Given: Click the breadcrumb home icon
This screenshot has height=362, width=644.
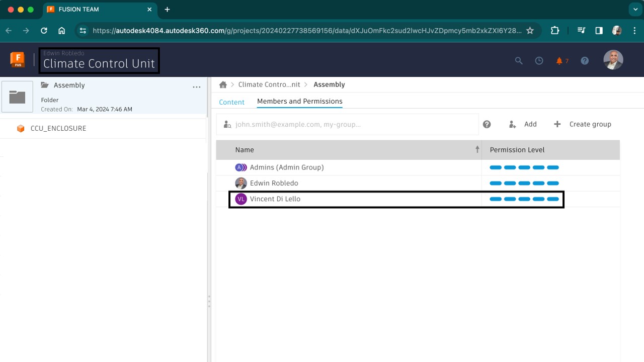Looking at the screenshot, I should point(222,84).
